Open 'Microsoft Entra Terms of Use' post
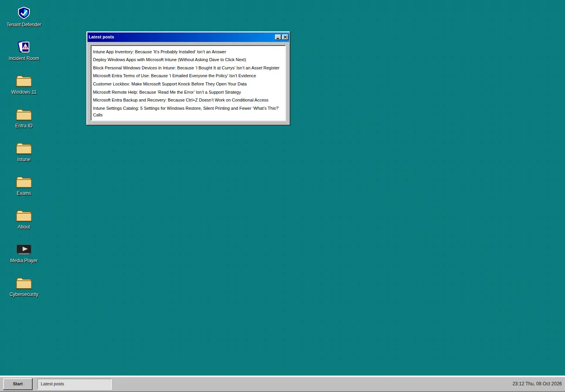This screenshot has width=565, height=392. (175, 76)
